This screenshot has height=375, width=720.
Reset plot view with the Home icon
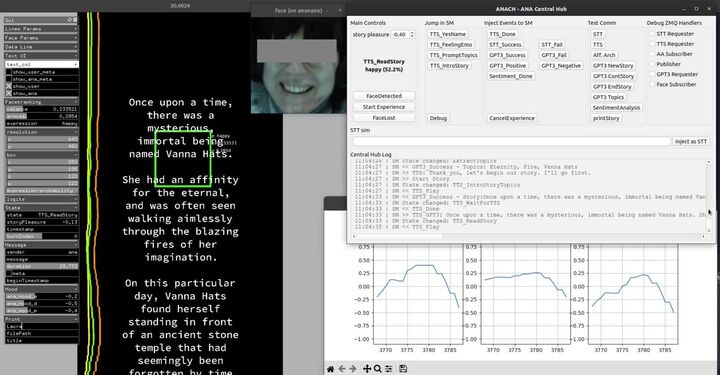coord(330,369)
